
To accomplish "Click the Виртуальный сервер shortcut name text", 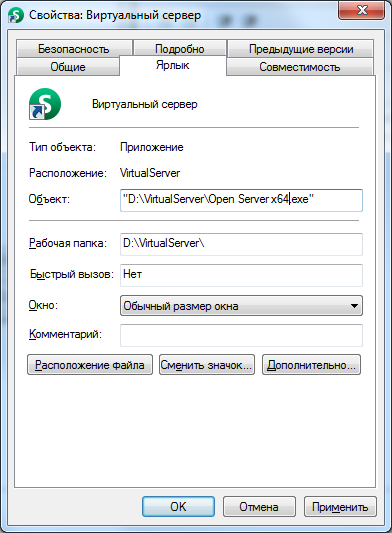I will pyautogui.click(x=144, y=104).
